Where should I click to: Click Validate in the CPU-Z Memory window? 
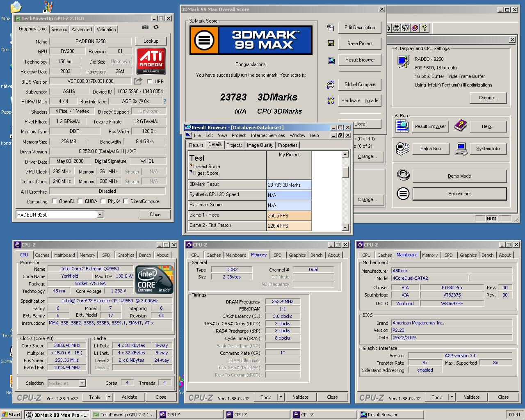pos(301,397)
